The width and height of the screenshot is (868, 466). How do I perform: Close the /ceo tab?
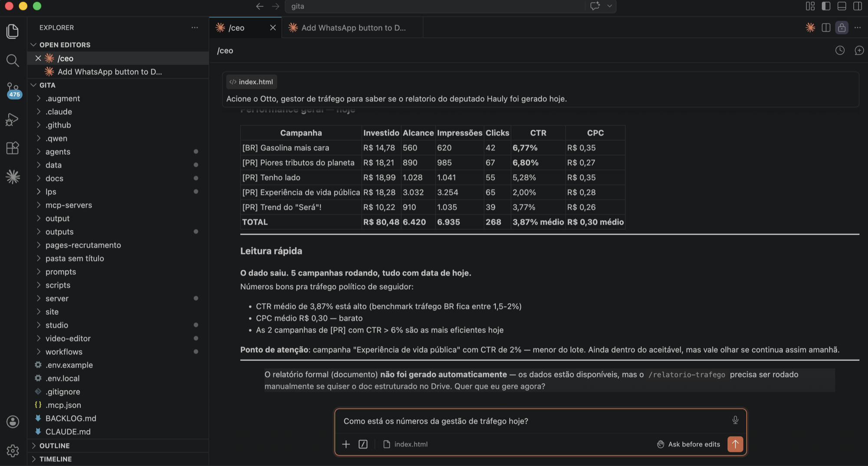click(x=273, y=28)
